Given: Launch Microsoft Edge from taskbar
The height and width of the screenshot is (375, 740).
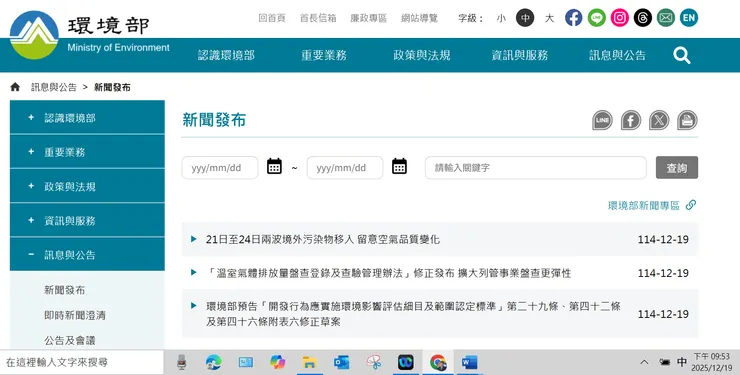Looking at the screenshot, I should click(x=214, y=362).
